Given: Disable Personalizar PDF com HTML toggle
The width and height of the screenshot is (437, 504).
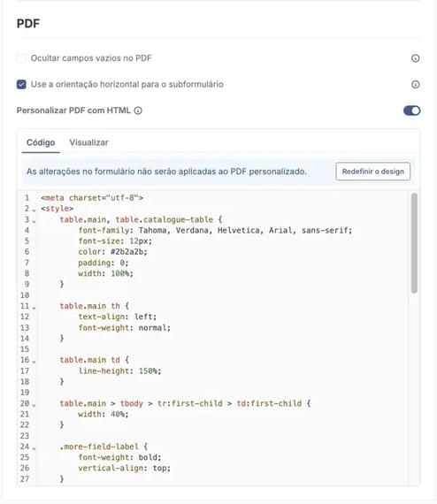Looking at the screenshot, I should tap(411, 111).
